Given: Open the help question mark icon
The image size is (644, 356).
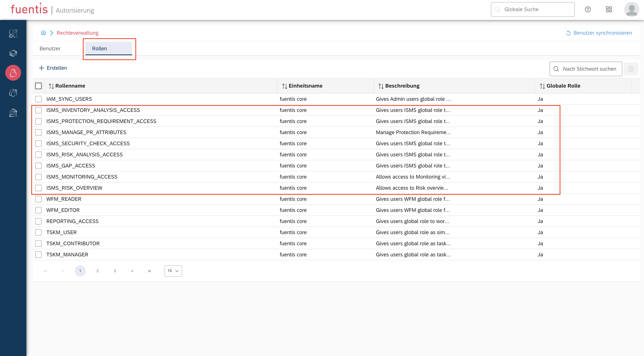Looking at the screenshot, I should (x=588, y=9).
